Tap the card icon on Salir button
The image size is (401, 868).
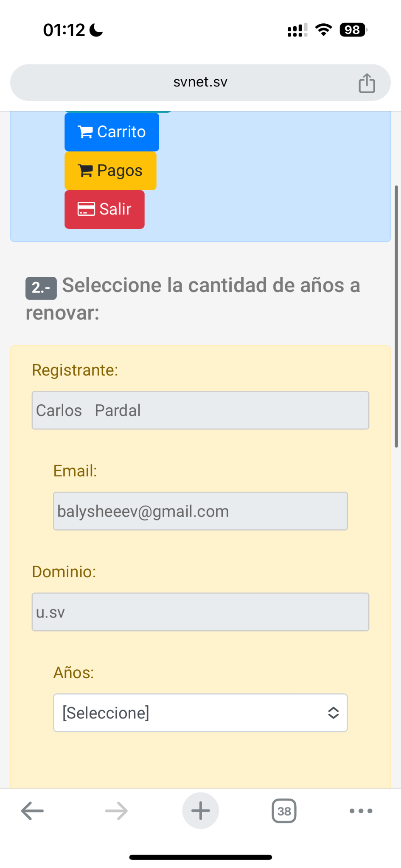86,209
